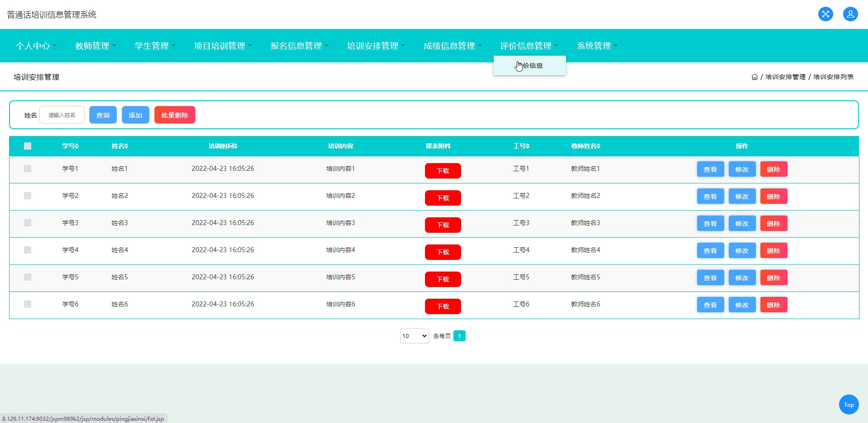This screenshot has width=868, height=423.
Task: Sort by 姓名 column arrows
Action: 126,146
